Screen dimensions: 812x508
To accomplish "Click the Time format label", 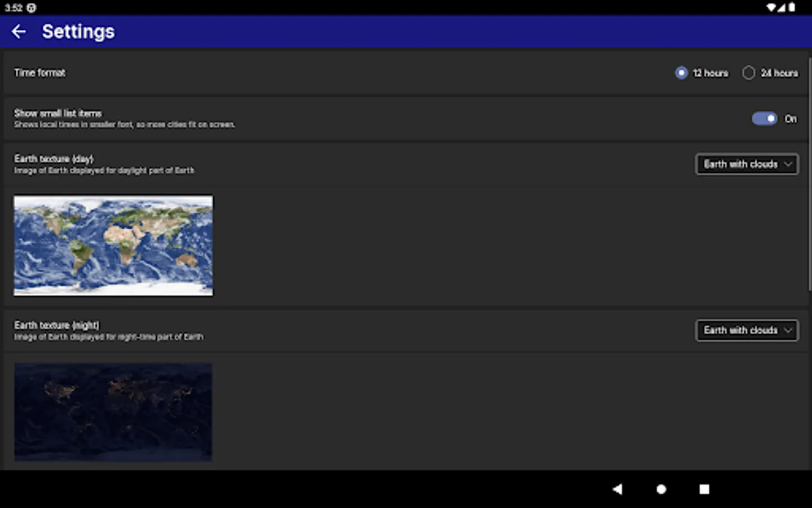I will [x=39, y=73].
